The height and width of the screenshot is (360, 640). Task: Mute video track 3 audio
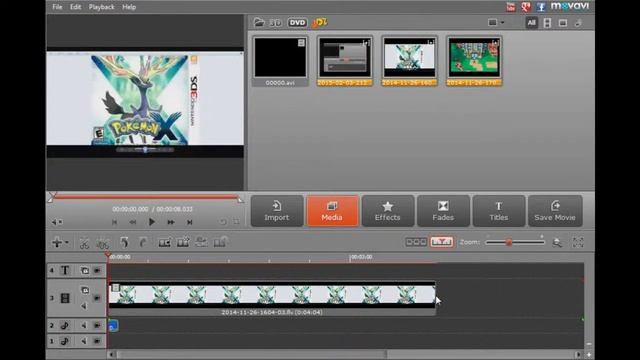point(84,306)
